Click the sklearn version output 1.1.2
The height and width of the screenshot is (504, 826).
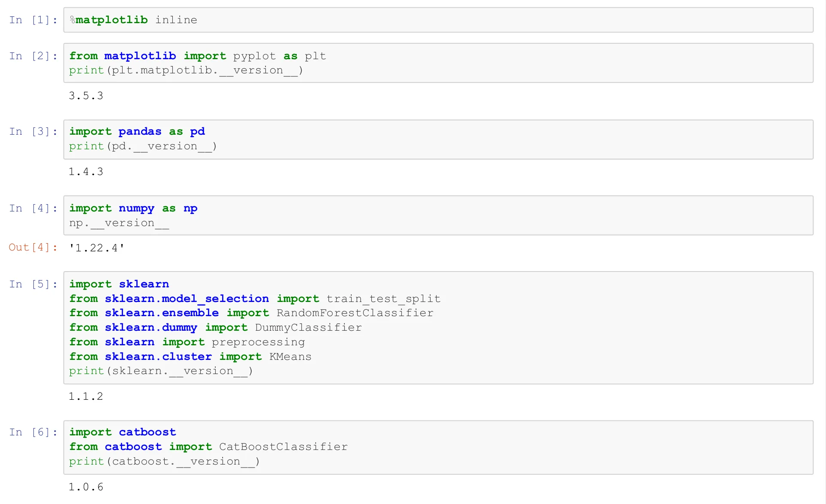pyautogui.click(x=86, y=396)
